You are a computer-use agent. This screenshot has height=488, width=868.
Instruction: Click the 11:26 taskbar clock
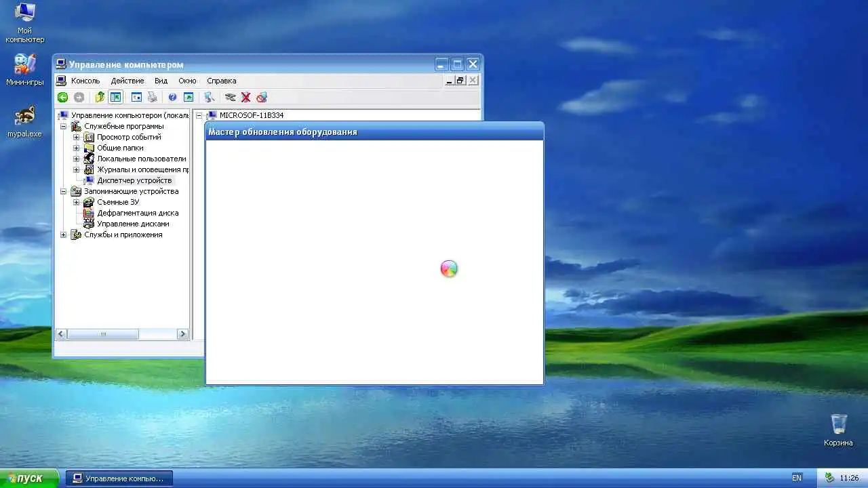point(849,478)
